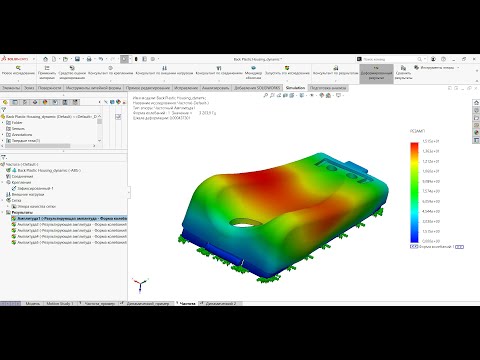Click the horizontal scrollbar of feature tree
480x360 pixels.
pos(37,146)
